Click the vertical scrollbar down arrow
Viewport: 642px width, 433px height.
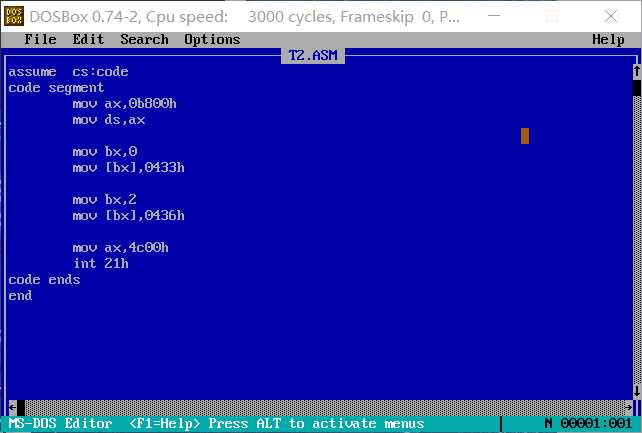(x=637, y=391)
